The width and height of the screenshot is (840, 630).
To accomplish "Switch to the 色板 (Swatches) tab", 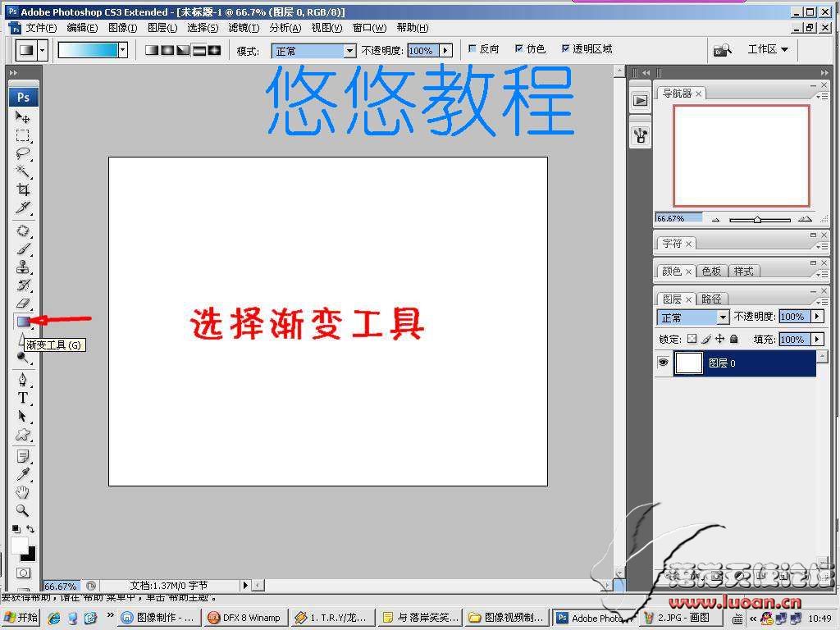I will point(711,271).
